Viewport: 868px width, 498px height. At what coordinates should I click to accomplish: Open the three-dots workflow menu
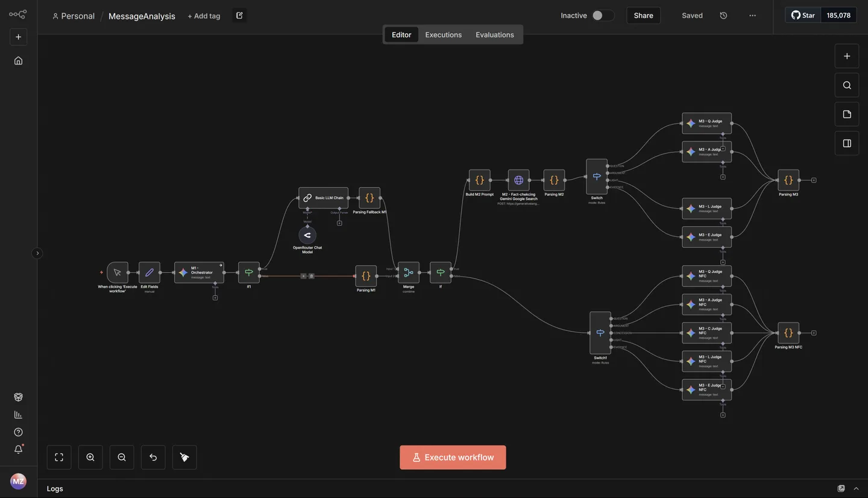click(x=752, y=16)
